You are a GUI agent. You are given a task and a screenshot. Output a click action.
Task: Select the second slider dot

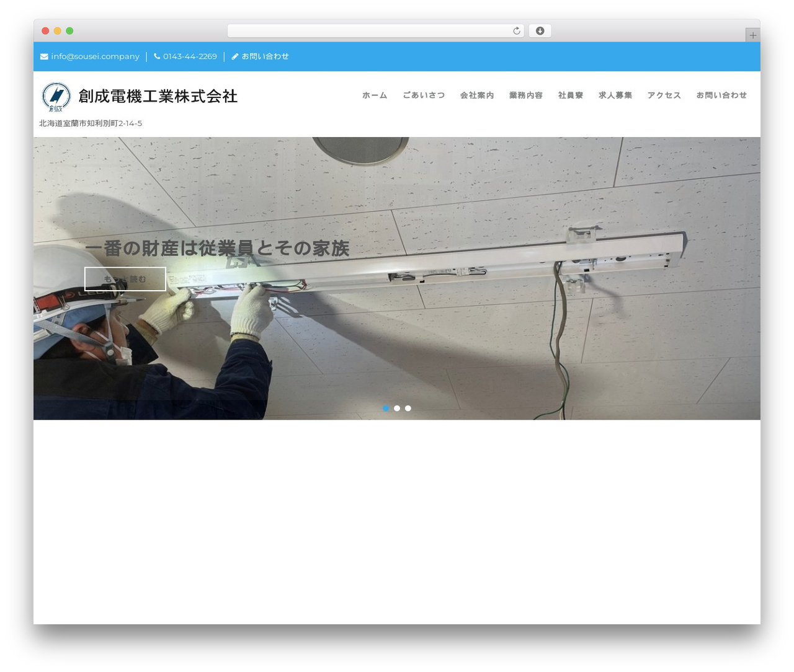[x=397, y=408]
